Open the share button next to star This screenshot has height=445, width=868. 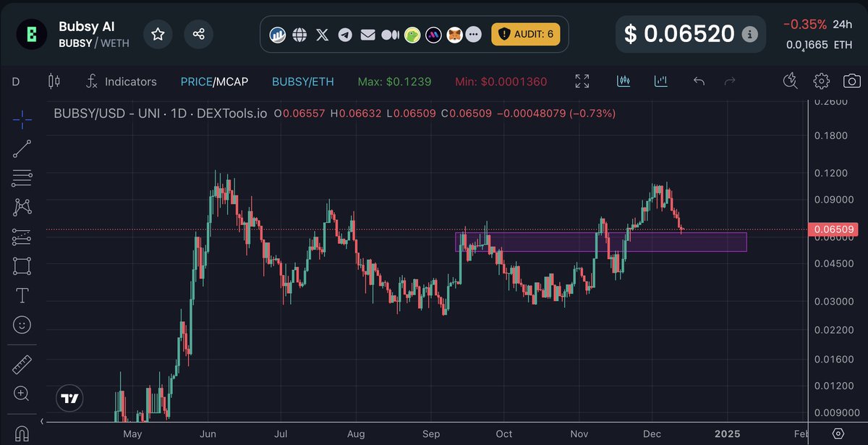click(x=198, y=33)
